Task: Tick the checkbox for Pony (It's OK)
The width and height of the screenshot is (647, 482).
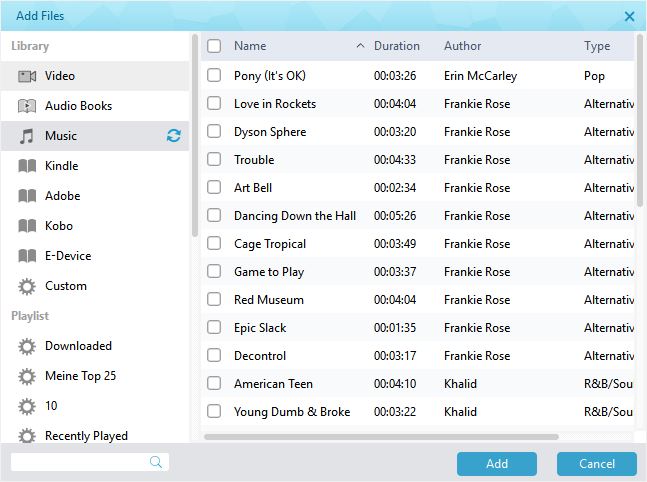Action: (x=214, y=75)
